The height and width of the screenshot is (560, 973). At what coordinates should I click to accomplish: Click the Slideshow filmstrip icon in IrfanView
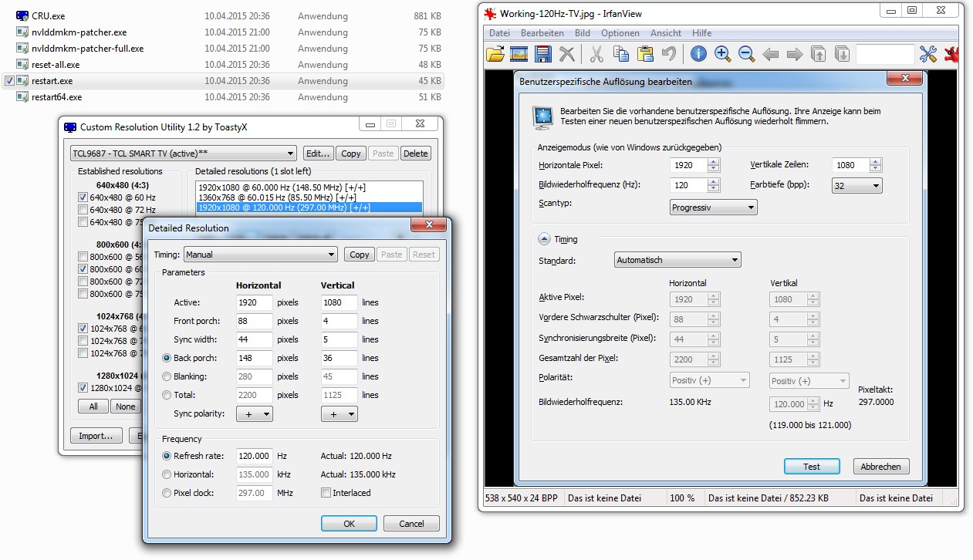[519, 54]
